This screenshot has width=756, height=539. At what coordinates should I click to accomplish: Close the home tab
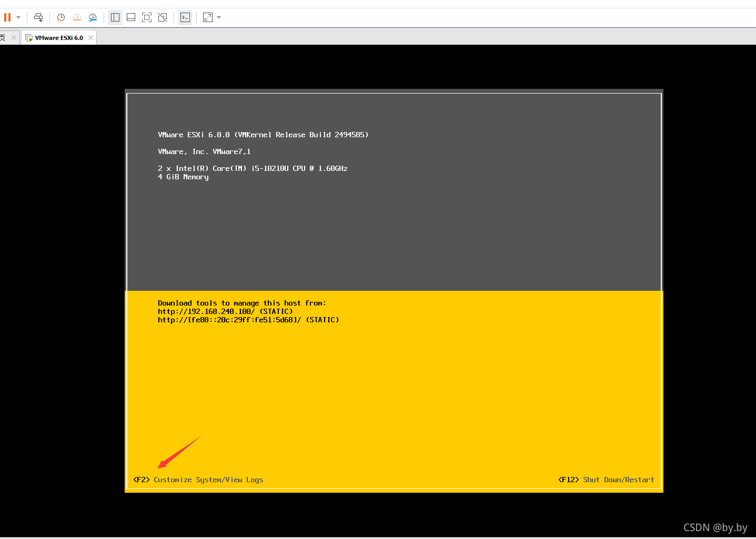click(x=14, y=38)
